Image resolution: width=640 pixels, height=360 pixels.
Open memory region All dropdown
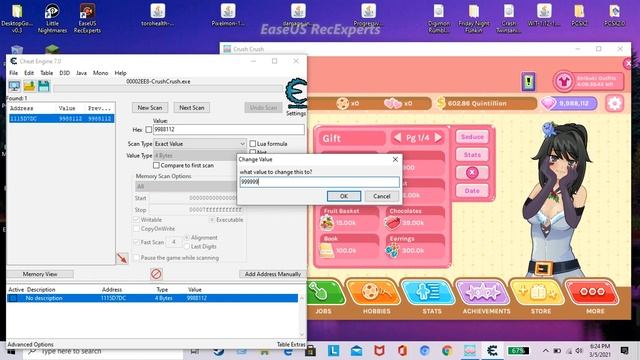pos(190,187)
